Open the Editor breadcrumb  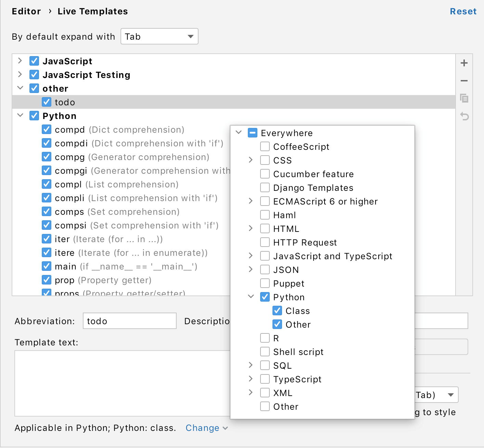point(26,11)
